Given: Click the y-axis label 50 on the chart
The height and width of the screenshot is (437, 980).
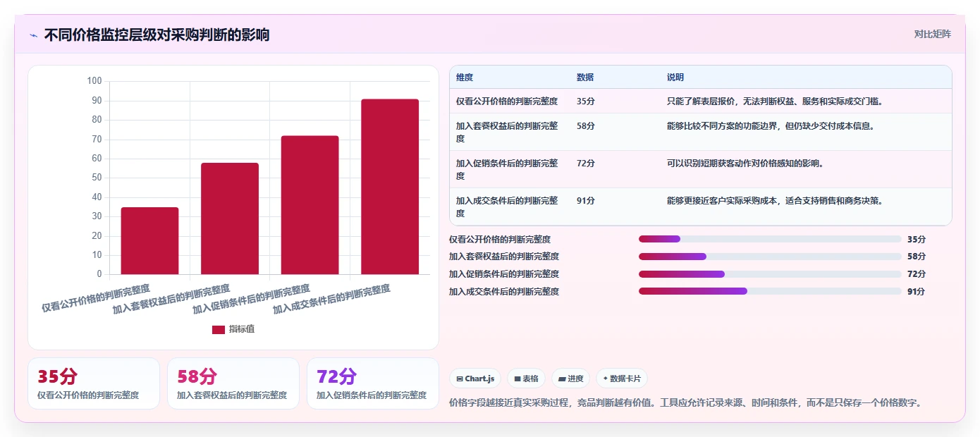Looking at the screenshot, I should click(x=97, y=178).
